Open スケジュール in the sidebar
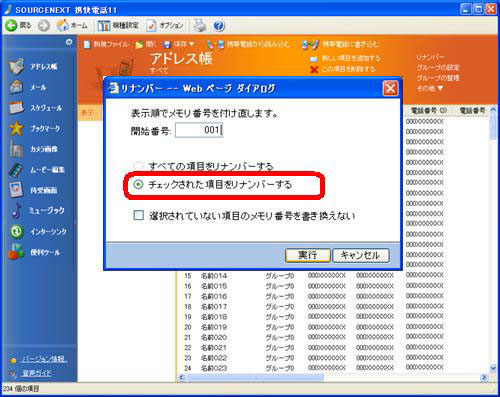Viewport: 500px width, 397px height. (x=36, y=108)
